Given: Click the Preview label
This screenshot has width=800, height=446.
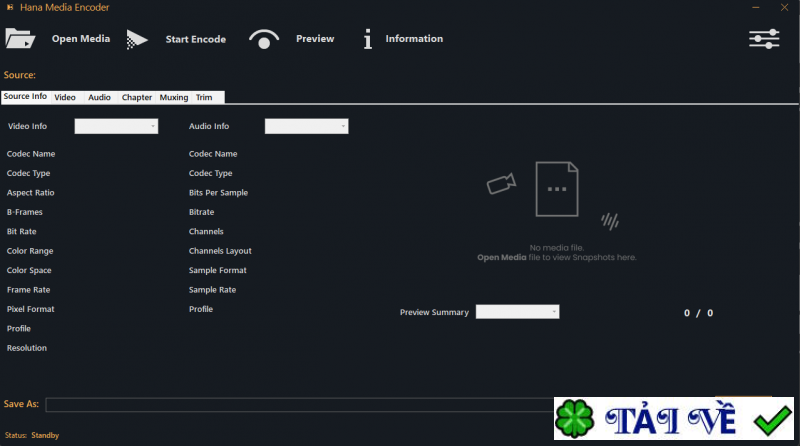Looking at the screenshot, I should [315, 39].
